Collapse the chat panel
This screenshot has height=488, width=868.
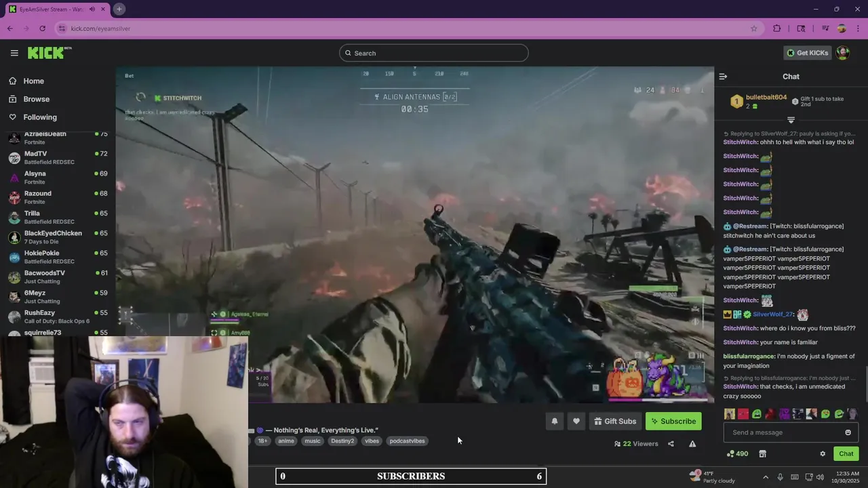[x=723, y=77]
